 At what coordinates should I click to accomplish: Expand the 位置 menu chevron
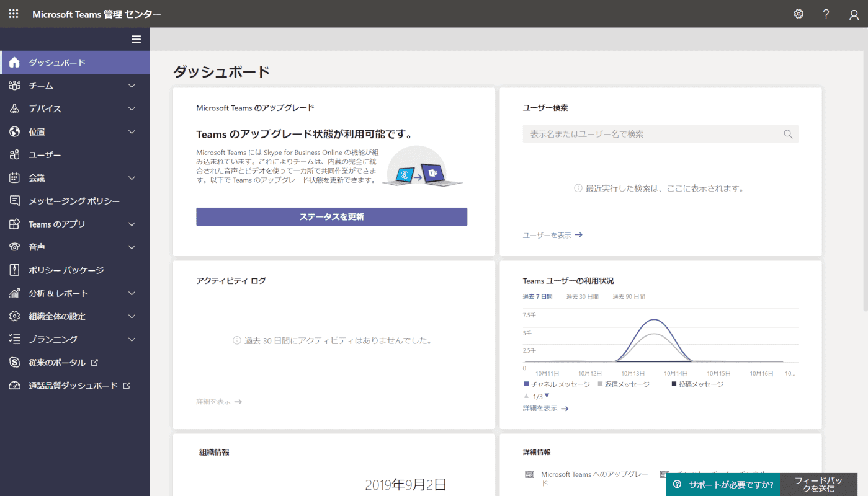tap(132, 131)
